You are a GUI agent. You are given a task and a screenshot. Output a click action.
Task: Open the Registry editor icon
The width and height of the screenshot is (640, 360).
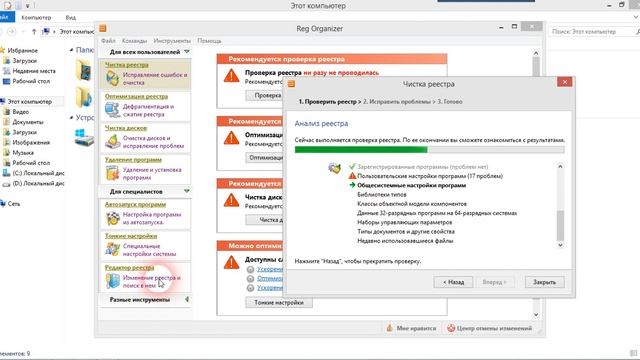click(x=112, y=281)
